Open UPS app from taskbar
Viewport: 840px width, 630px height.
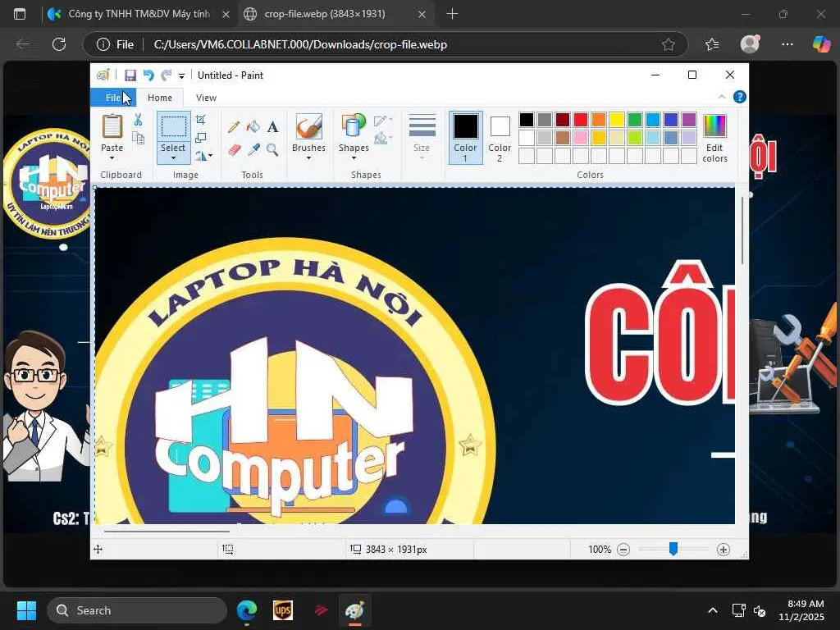point(283,610)
